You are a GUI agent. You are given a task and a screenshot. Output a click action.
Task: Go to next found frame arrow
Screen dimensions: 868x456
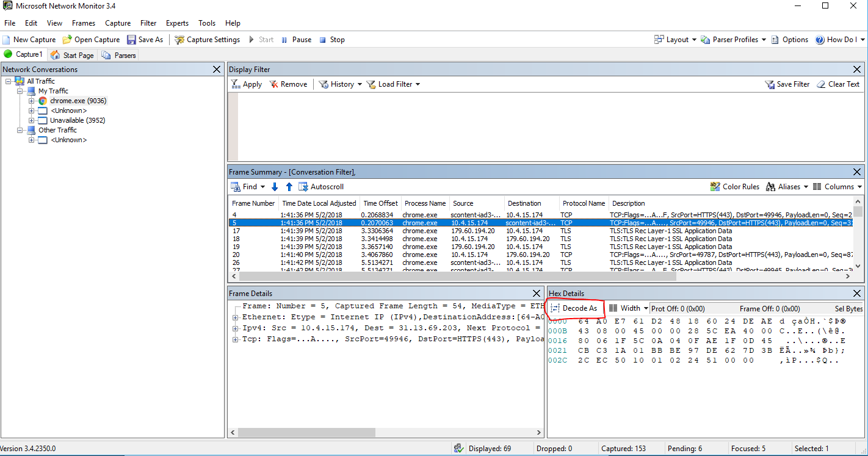click(x=275, y=187)
